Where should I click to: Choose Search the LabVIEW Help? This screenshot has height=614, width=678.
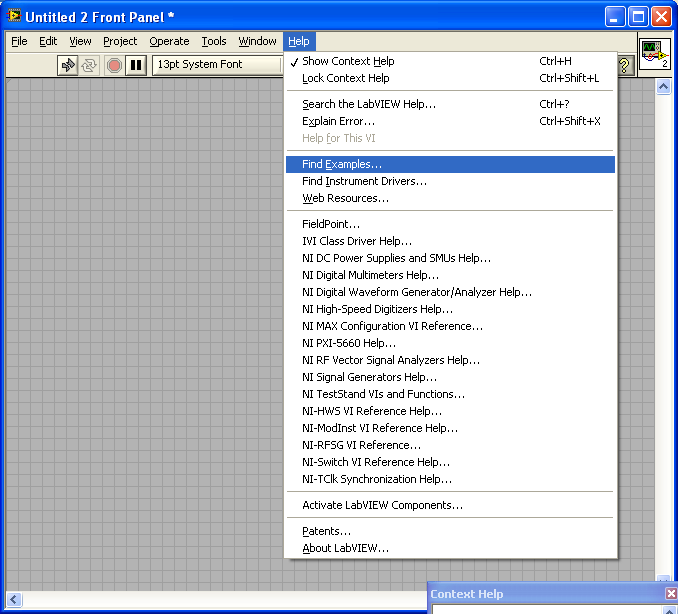coord(450,104)
